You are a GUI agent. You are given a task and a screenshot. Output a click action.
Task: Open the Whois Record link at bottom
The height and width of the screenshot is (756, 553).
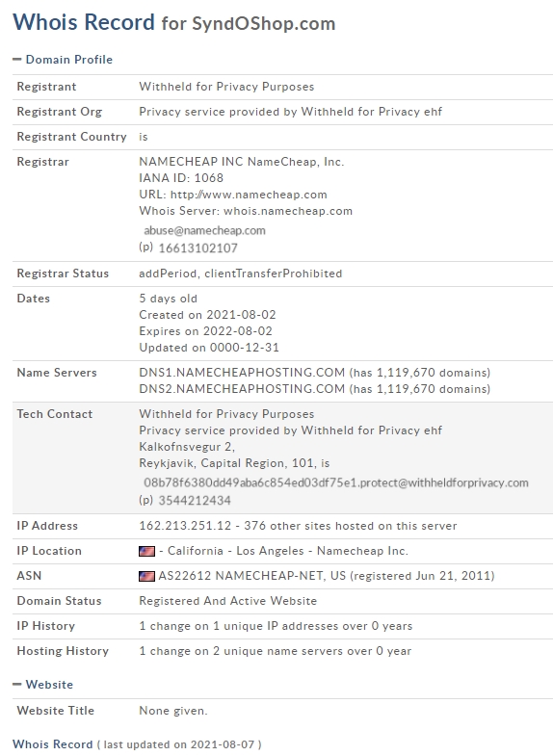[53, 743]
